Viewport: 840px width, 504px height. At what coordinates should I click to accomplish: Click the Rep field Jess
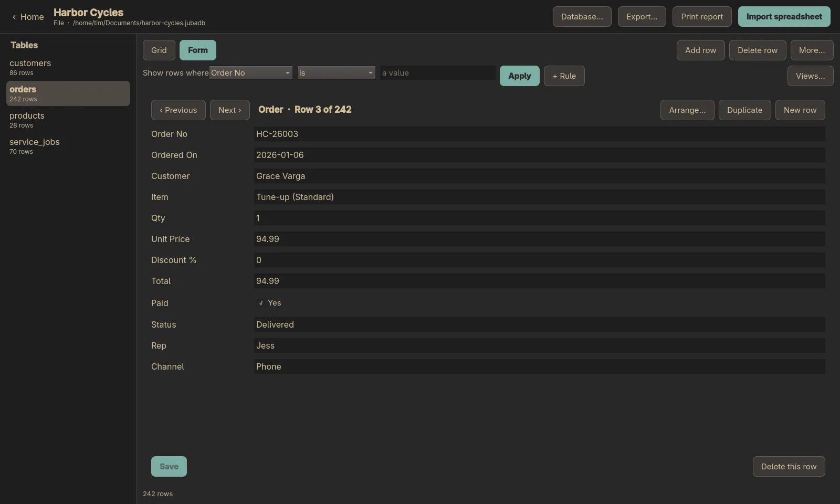coord(540,345)
